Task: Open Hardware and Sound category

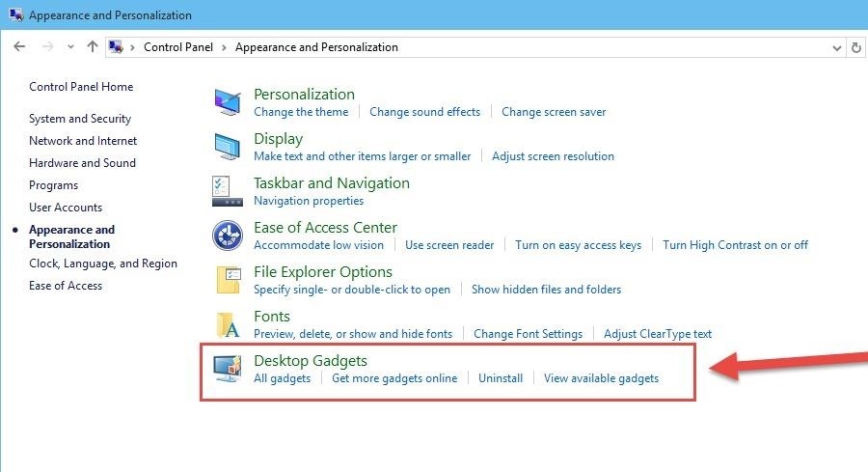Action: coord(83,163)
